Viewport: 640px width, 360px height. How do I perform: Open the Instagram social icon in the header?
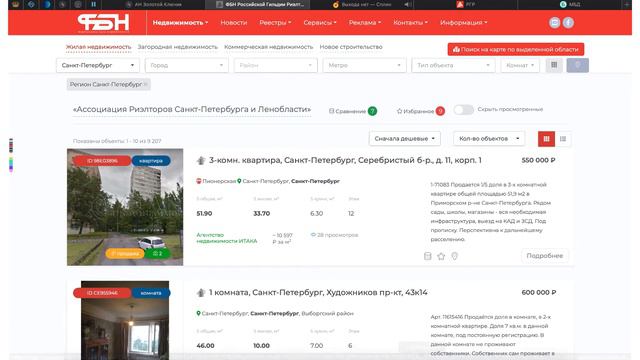554,23
